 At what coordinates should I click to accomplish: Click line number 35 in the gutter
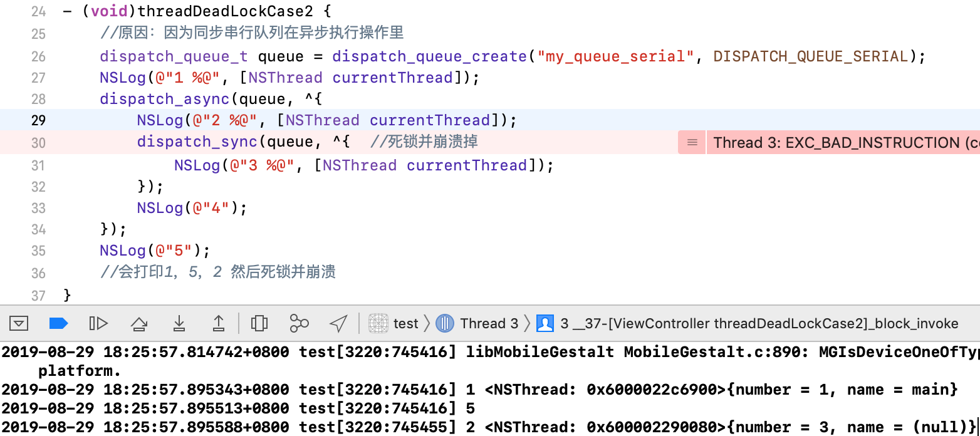(x=38, y=251)
